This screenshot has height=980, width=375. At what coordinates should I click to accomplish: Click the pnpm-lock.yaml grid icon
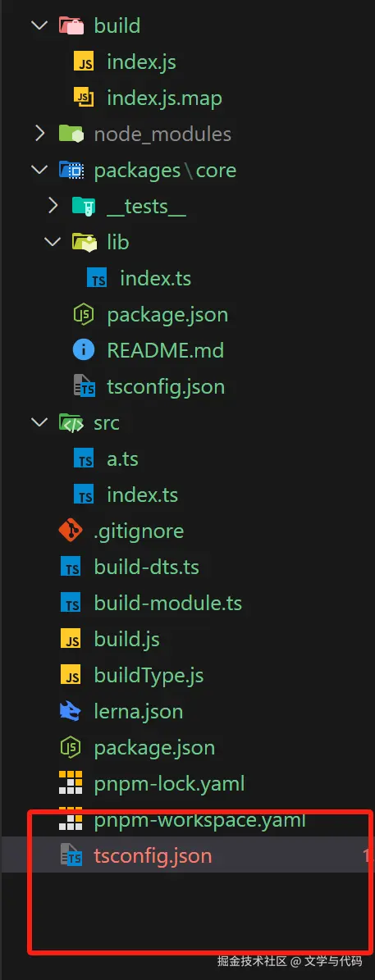(71, 783)
